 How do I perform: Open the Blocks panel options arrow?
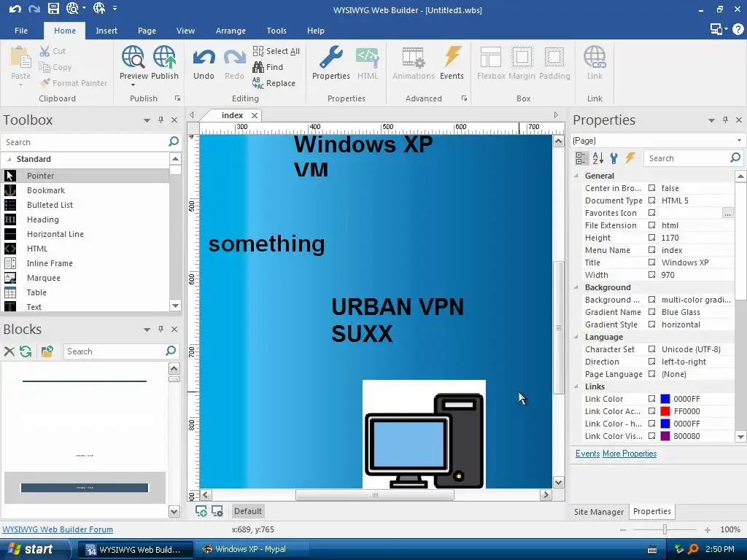point(147,330)
